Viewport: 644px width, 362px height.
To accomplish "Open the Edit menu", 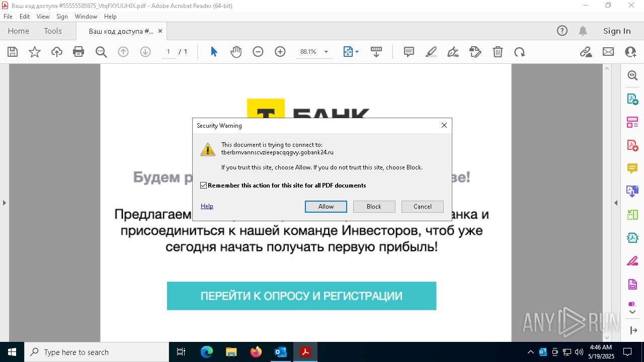I will click(25, 17).
